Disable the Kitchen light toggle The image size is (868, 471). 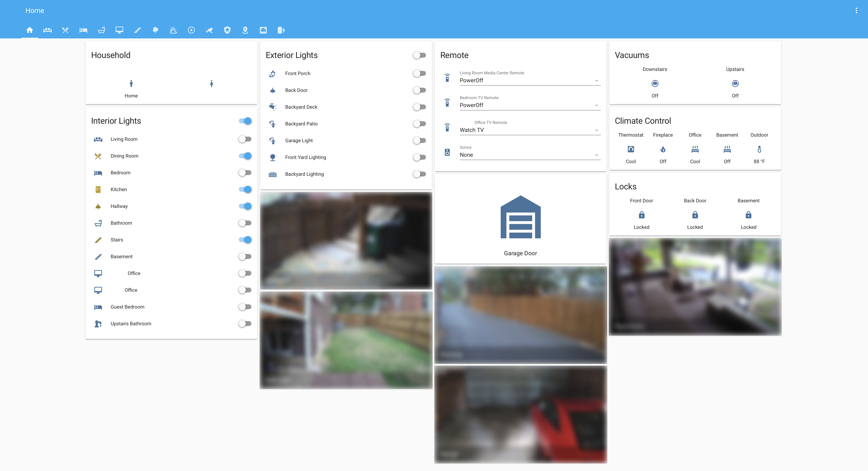245,189
